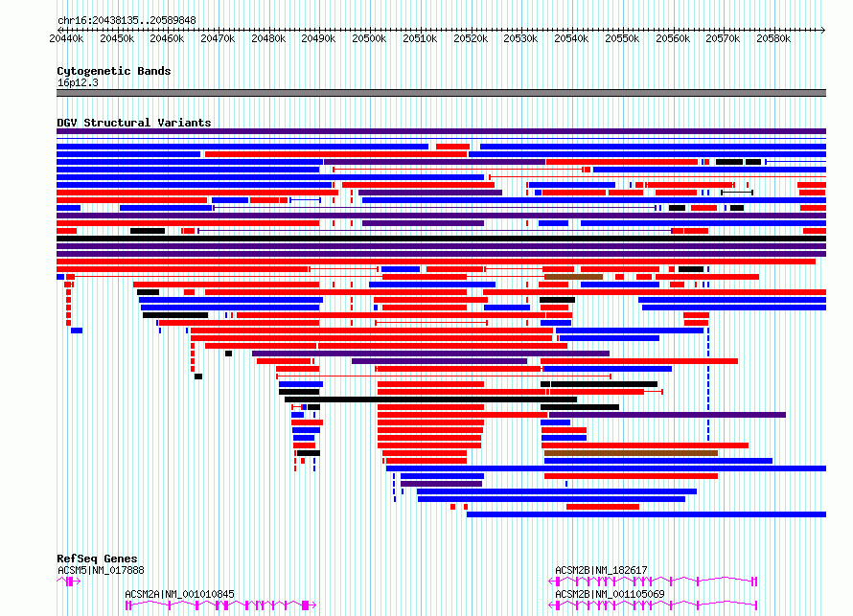
Task: Click the chr16:20438135..20589848 region label
Action: [127, 20]
